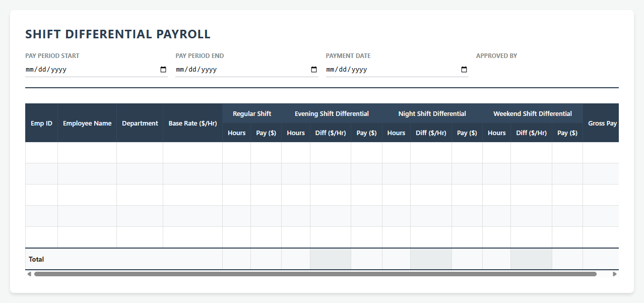The image size is (644, 303).
Task: Click Diff ($/Hr) subheader under Weekend Shift
Action: coord(532,133)
